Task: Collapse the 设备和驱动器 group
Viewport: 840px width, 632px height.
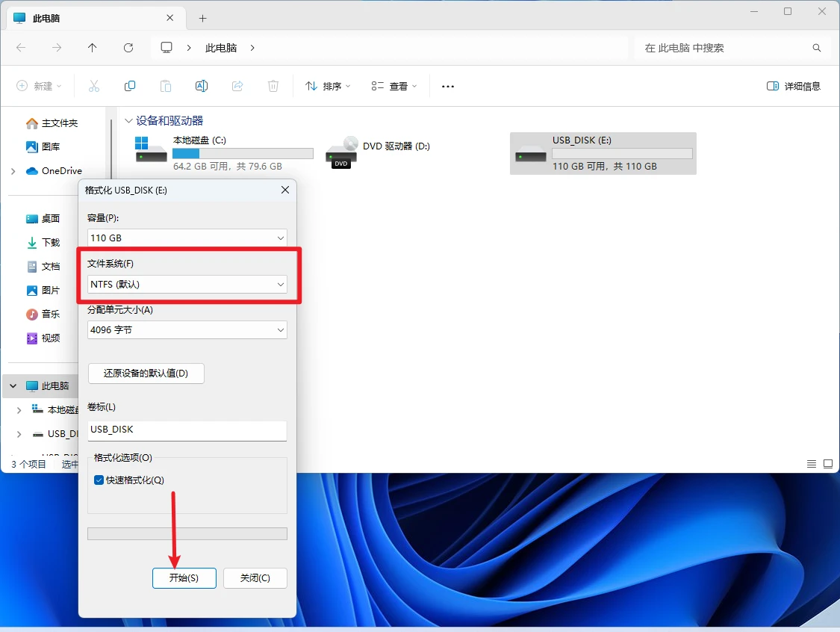Action: tap(128, 120)
